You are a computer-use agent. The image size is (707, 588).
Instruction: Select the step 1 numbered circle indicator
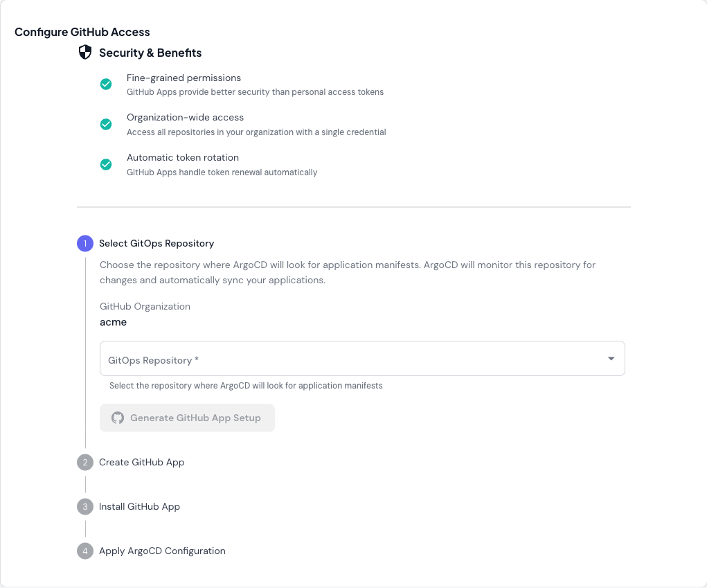[x=84, y=243]
